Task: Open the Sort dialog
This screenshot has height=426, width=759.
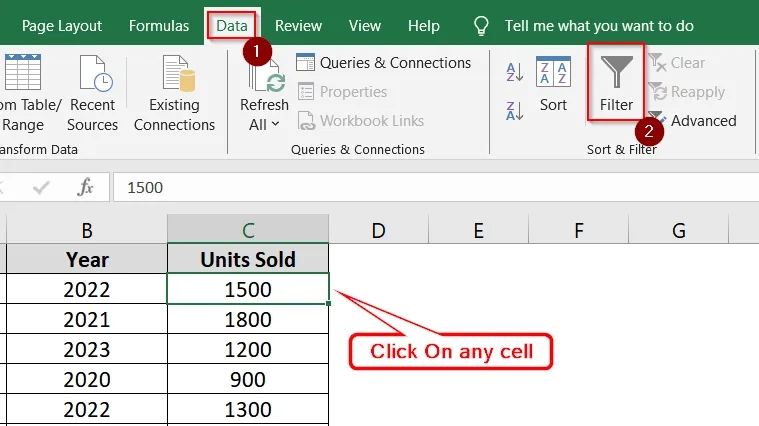Action: click(x=553, y=83)
